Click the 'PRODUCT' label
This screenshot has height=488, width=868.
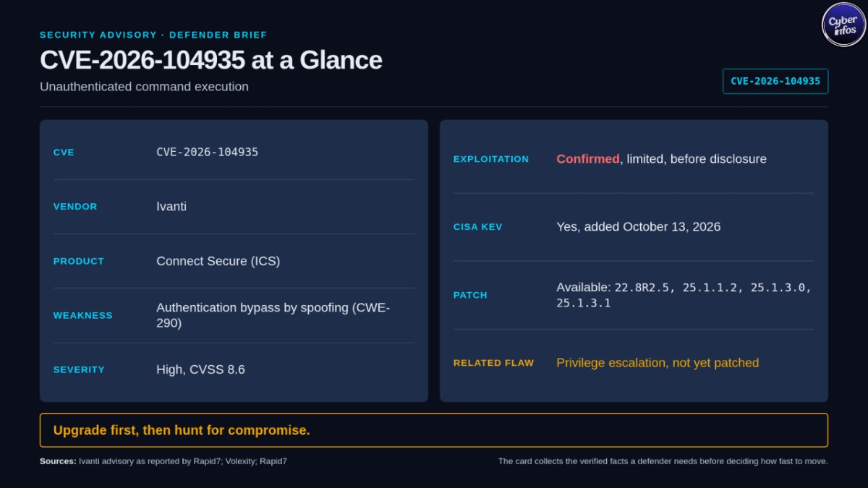(x=79, y=261)
